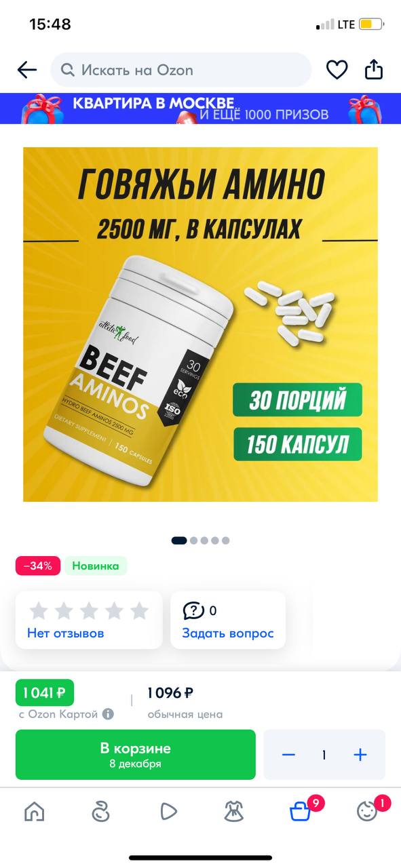
Task: Open the fashion dress tab icon
Action: [x=234, y=811]
